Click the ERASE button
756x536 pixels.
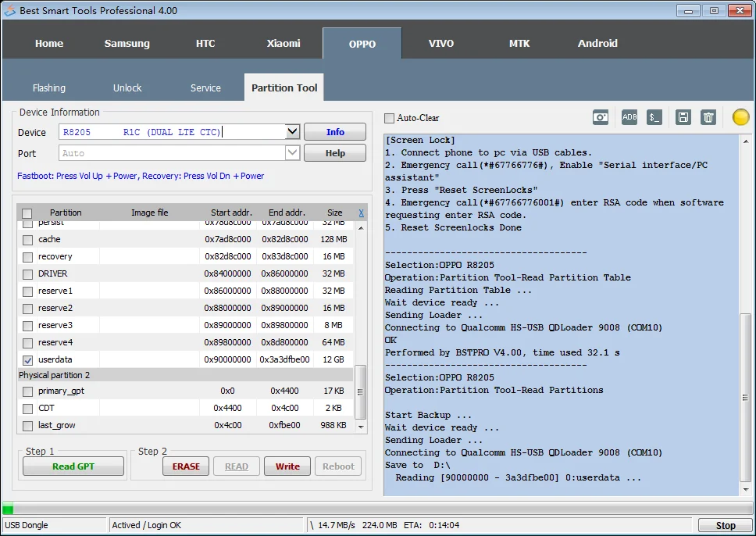click(186, 466)
